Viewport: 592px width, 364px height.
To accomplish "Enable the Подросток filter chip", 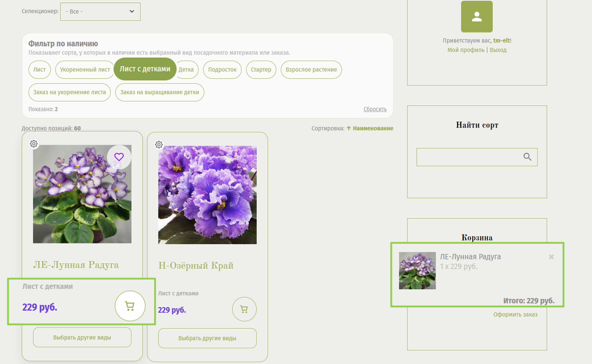I will coord(222,70).
